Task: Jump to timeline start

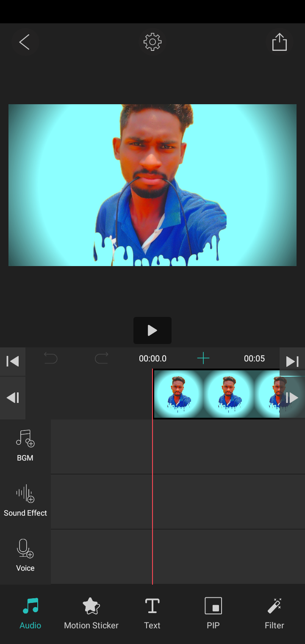Action: coord(13,361)
